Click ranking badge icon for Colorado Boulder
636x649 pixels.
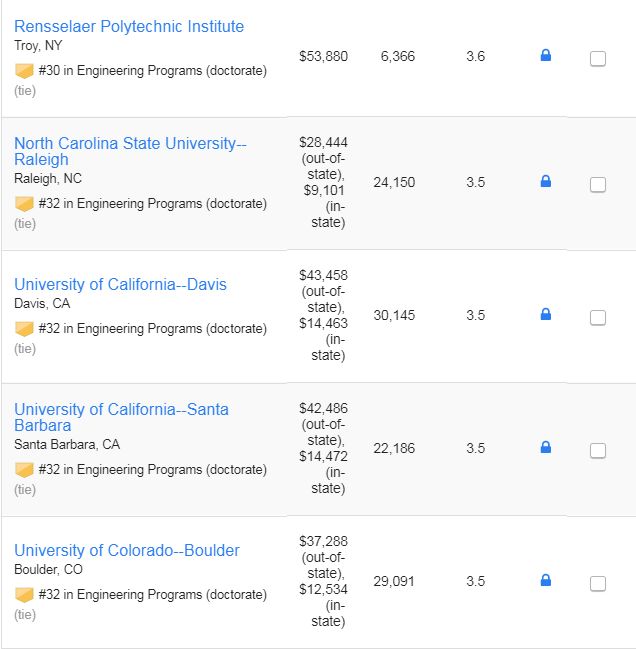coord(24,595)
